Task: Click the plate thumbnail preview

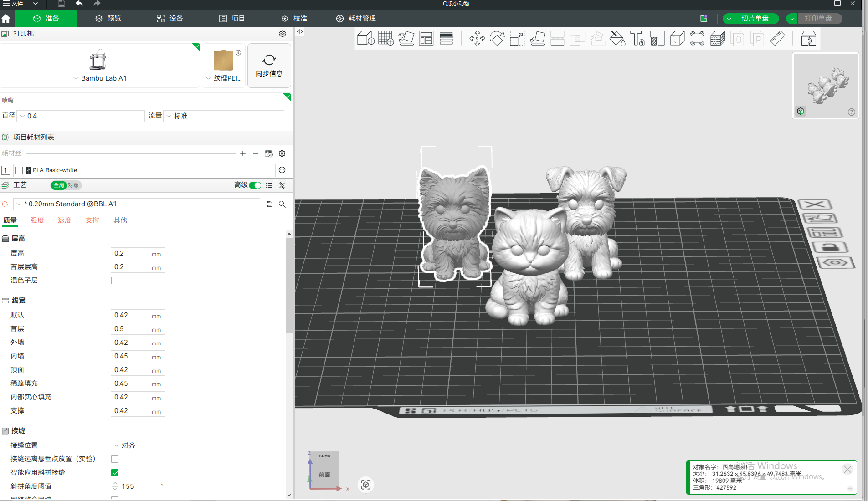Action: (x=826, y=86)
